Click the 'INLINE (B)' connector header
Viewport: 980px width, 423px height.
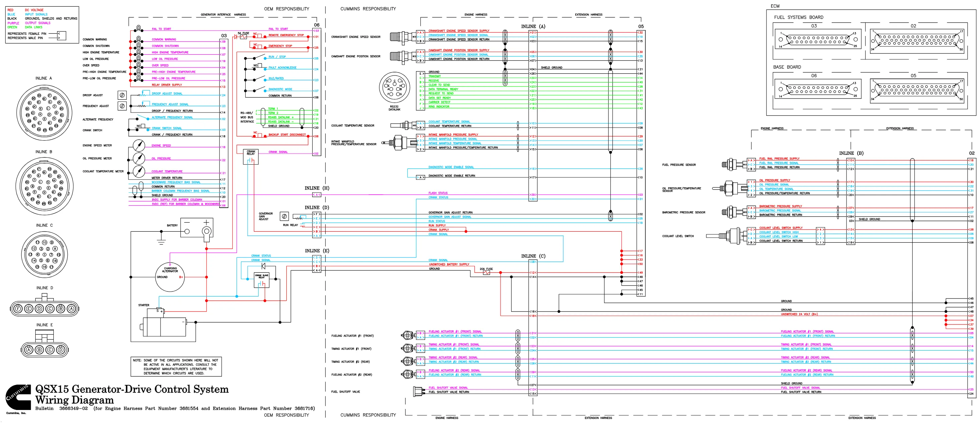851,153
